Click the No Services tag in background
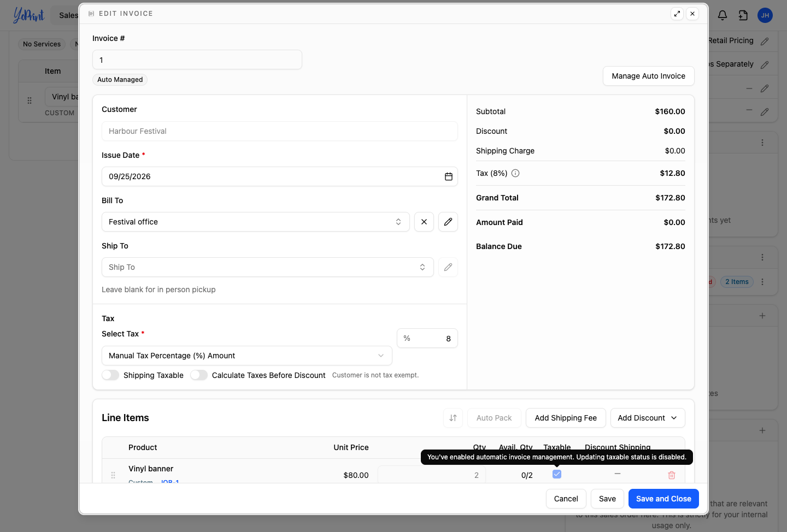This screenshot has width=787, height=532. coord(42,44)
